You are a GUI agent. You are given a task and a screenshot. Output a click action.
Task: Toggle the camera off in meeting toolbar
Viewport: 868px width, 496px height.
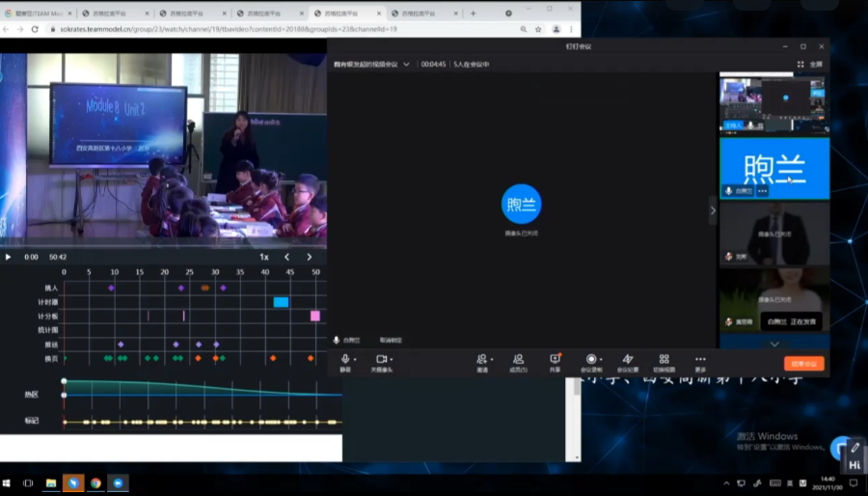click(381, 359)
